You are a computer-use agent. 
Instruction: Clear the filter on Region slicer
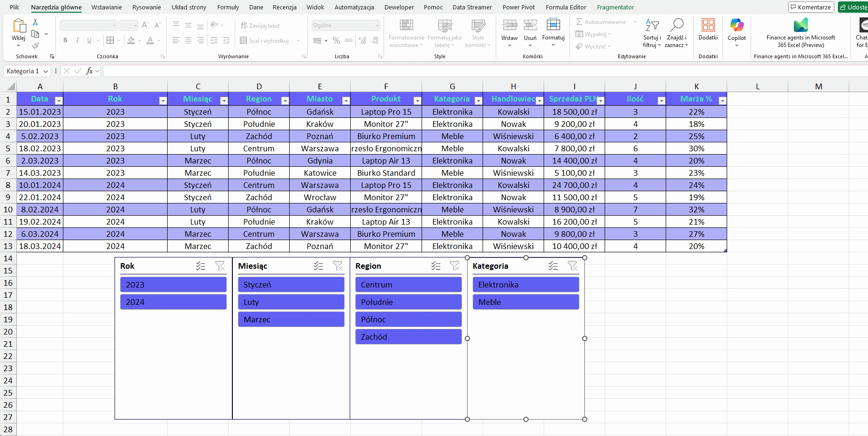coord(454,266)
